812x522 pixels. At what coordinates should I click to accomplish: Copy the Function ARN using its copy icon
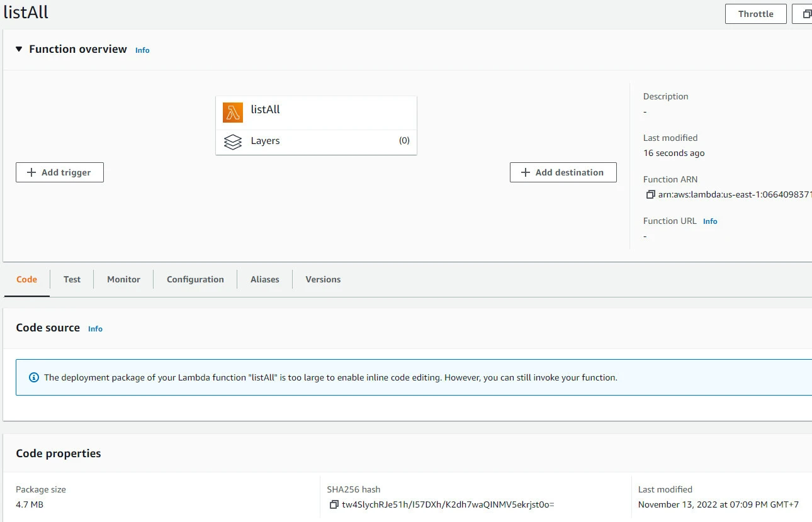[x=650, y=195]
